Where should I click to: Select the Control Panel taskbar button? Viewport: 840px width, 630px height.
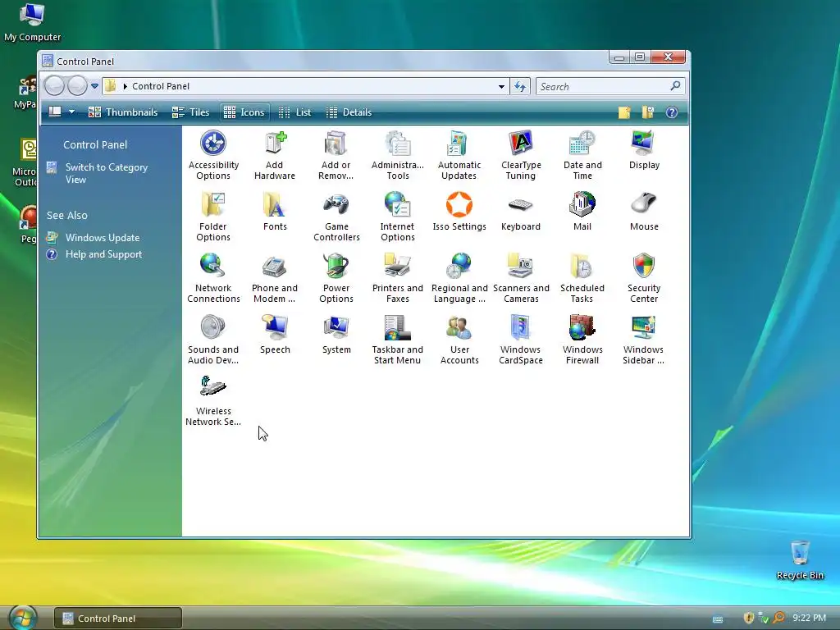[x=118, y=619]
